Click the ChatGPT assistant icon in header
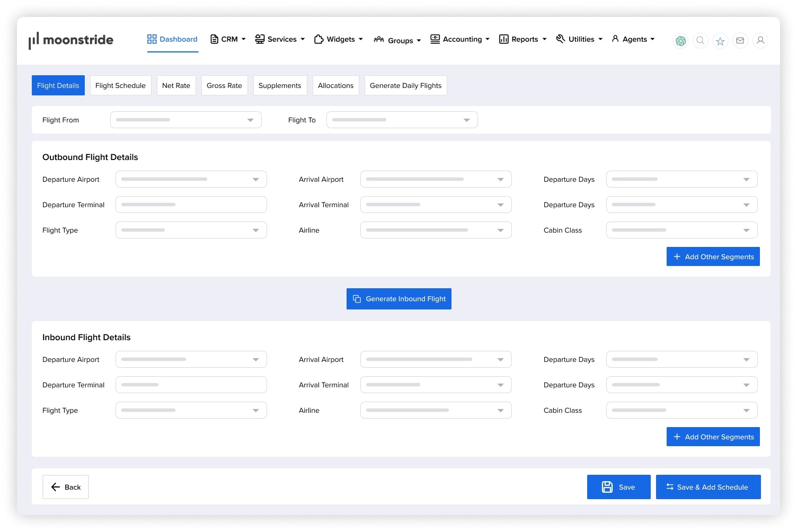Image resolution: width=797 pixels, height=532 pixels. pos(680,41)
